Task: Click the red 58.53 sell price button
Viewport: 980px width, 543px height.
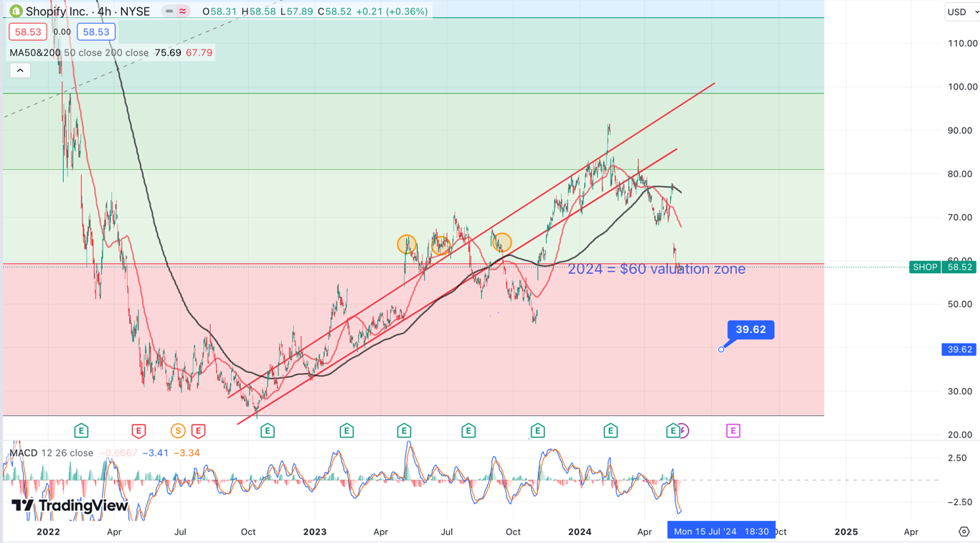Action: [x=28, y=32]
